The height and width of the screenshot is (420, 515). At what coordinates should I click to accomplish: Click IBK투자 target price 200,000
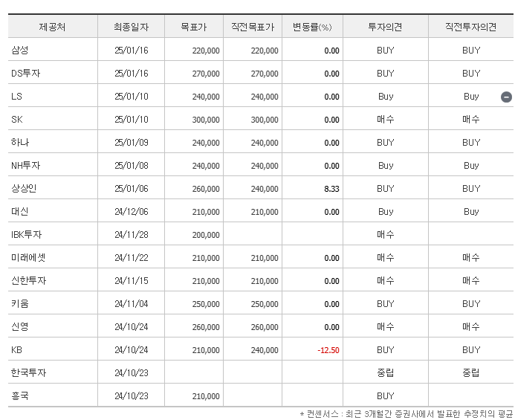click(206, 235)
